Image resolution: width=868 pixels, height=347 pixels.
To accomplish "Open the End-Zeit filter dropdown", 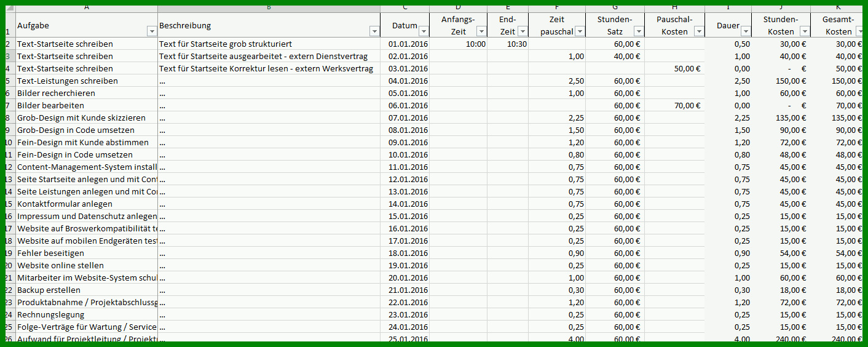I will pyautogui.click(x=523, y=31).
